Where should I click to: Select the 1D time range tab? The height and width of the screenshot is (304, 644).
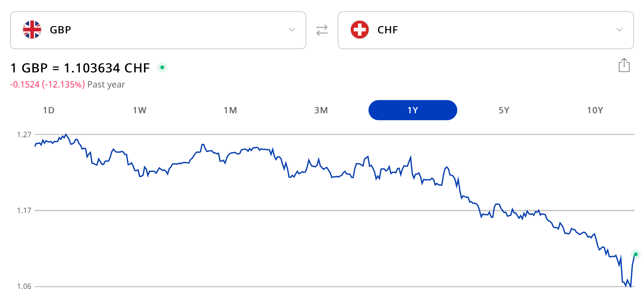pos(49,110)
